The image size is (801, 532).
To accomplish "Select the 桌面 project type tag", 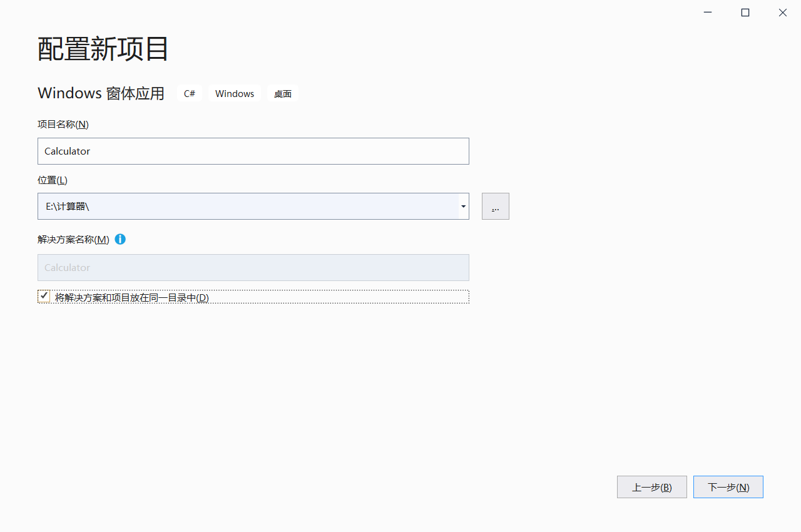I will point(282,93).
